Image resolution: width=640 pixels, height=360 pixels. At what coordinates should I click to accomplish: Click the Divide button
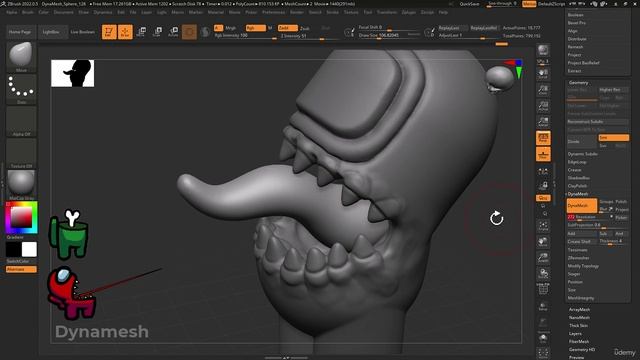pyautogui.click(x=582, y=141)
